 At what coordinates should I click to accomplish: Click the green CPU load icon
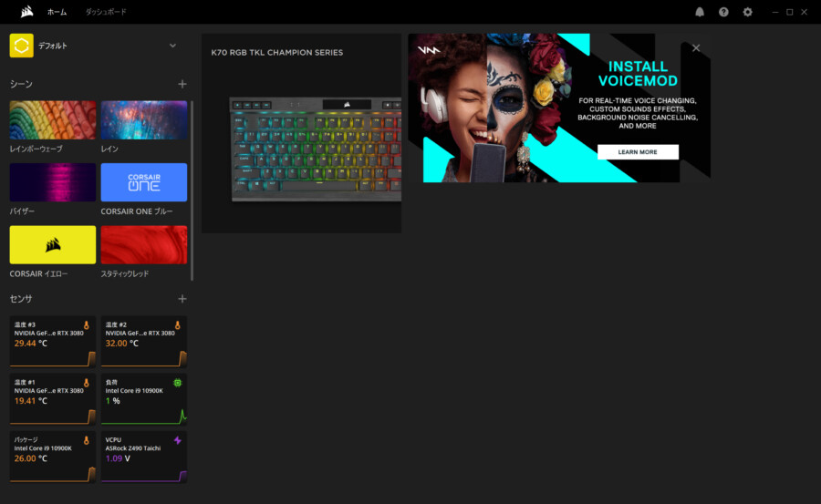click(177, 383)
